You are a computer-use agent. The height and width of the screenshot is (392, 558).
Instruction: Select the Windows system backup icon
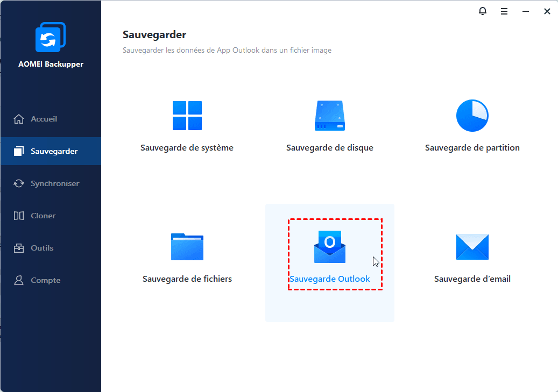click(187, 116)
